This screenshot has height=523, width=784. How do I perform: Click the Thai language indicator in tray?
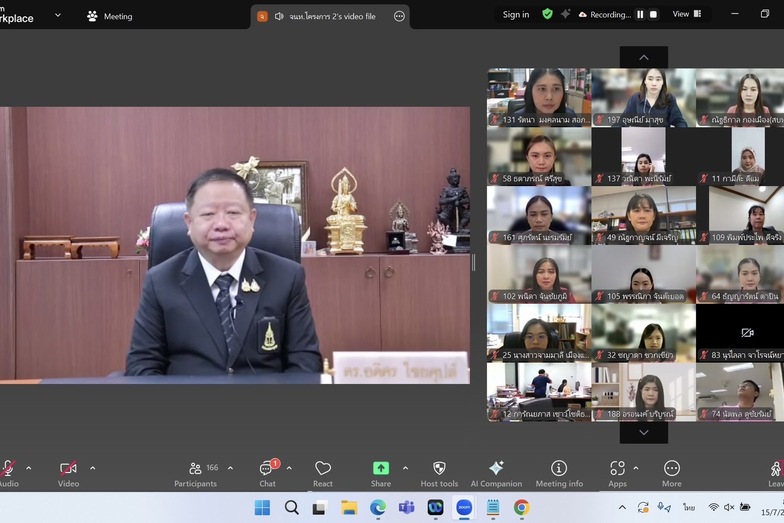point(689,508)
